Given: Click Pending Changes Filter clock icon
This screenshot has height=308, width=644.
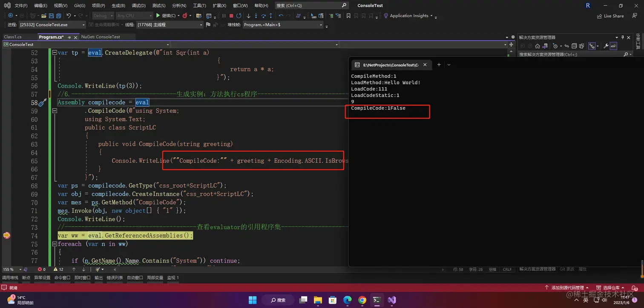Looking at the screenshot, I should (555, 46).
